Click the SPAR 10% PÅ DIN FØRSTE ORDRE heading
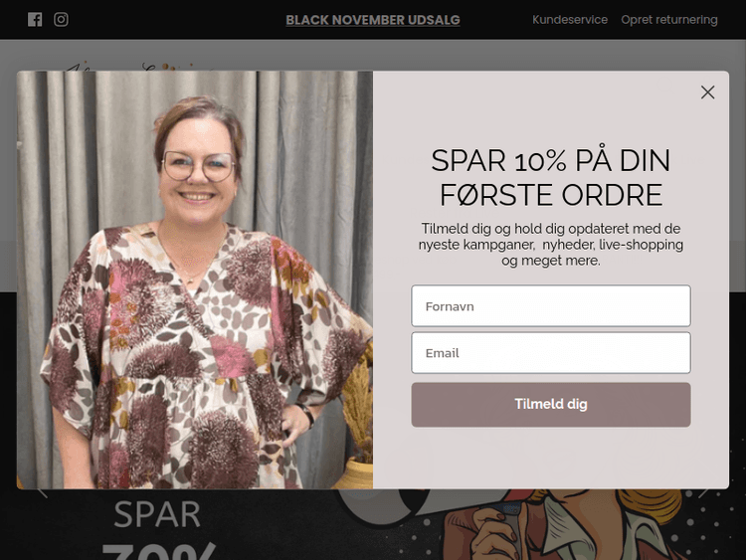 point(551,177)
